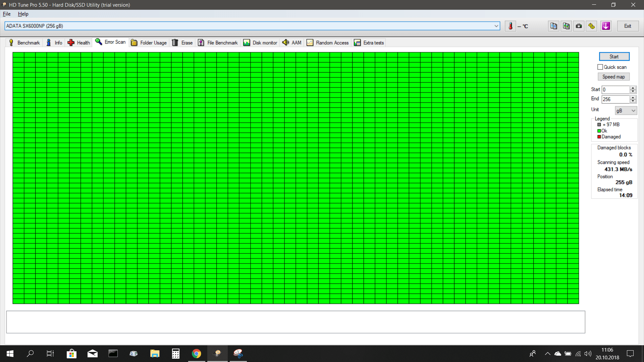
Task: Open Chrome from the taskbar
Action: click(196, 354)
